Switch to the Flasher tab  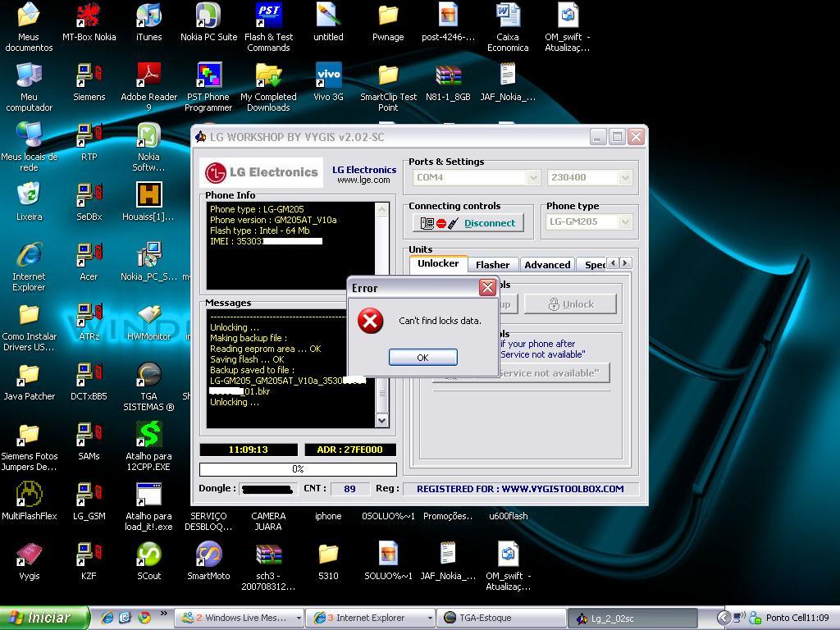click(492, 265)
